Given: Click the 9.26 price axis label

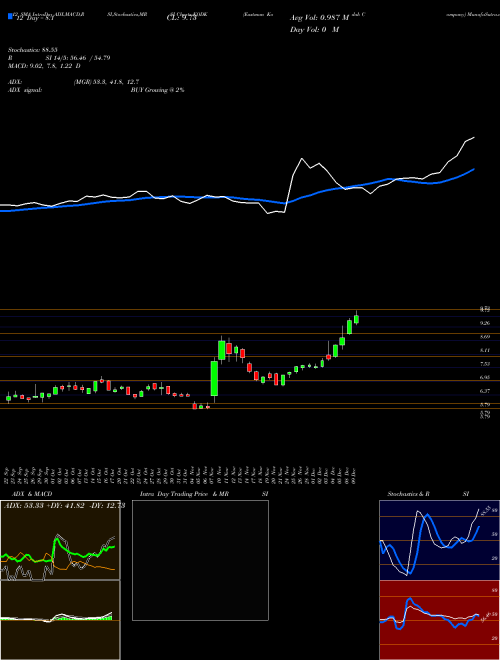Looking at the screenshot, I should click(485, 323).
